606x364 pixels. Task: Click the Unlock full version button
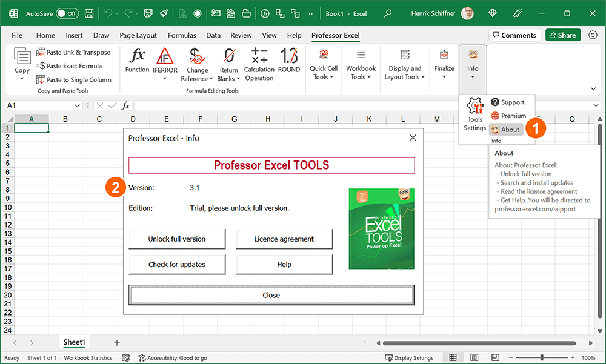(176, 239)
